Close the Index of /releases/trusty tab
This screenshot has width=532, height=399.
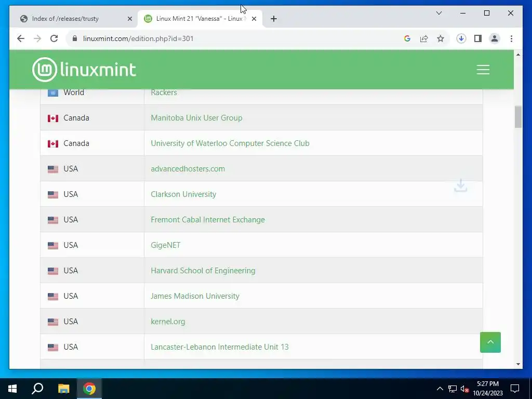click(x=129, y=19)
